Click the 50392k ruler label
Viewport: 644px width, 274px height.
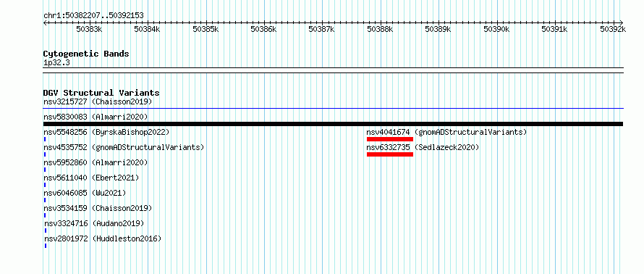coord(613,29)
